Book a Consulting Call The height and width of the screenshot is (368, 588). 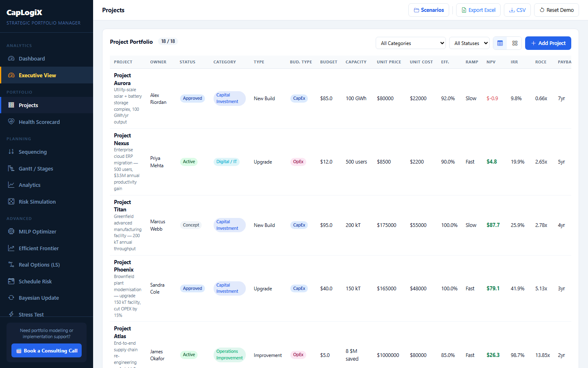47,350
